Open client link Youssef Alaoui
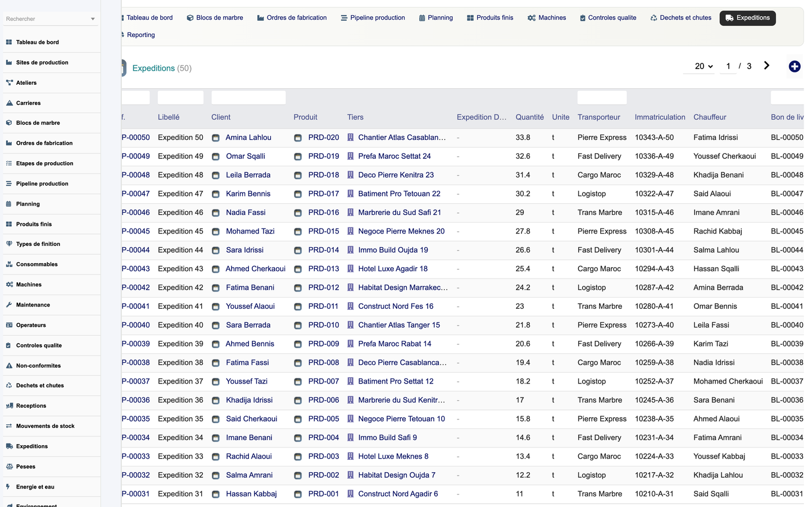This screenshot has height=507, width=812. [250, 306]
